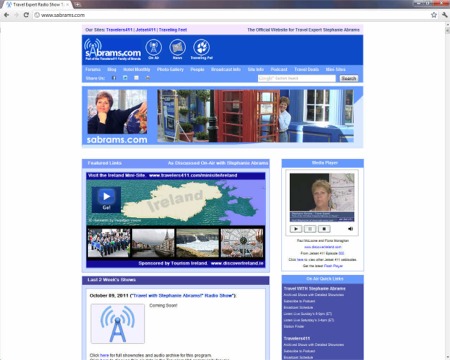The image size is (450, 360).
Task: Open Archived Shows under Travel WITH Stephanie Abrams
Action: click(x=313, y=295)
